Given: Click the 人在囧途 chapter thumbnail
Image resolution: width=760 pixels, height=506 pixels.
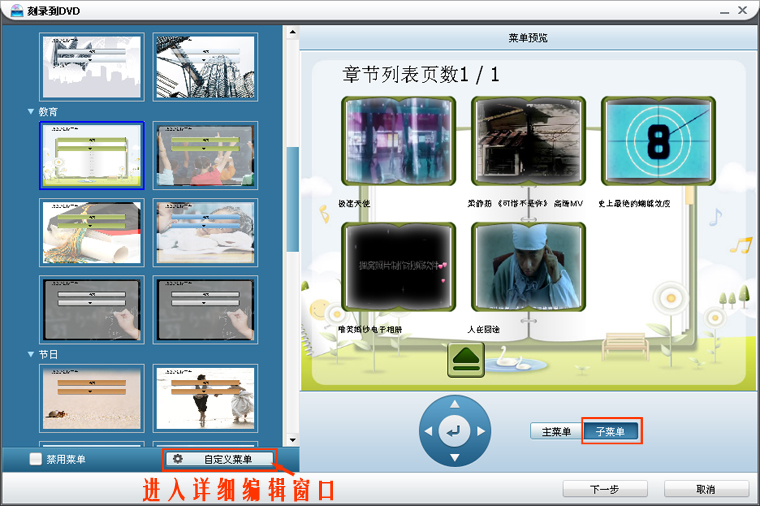Looking at the screenshot, I should pos(528,267).
